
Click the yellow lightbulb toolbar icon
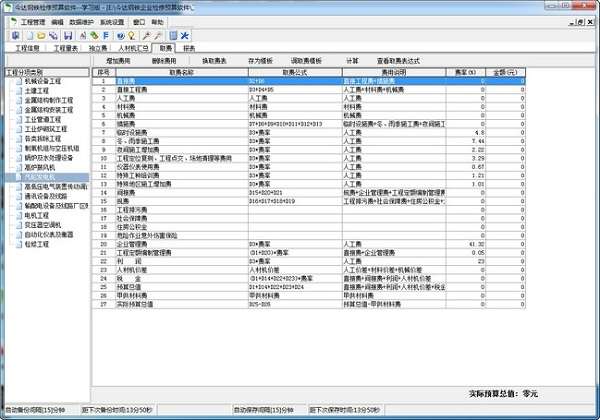(x=132, y=36)
